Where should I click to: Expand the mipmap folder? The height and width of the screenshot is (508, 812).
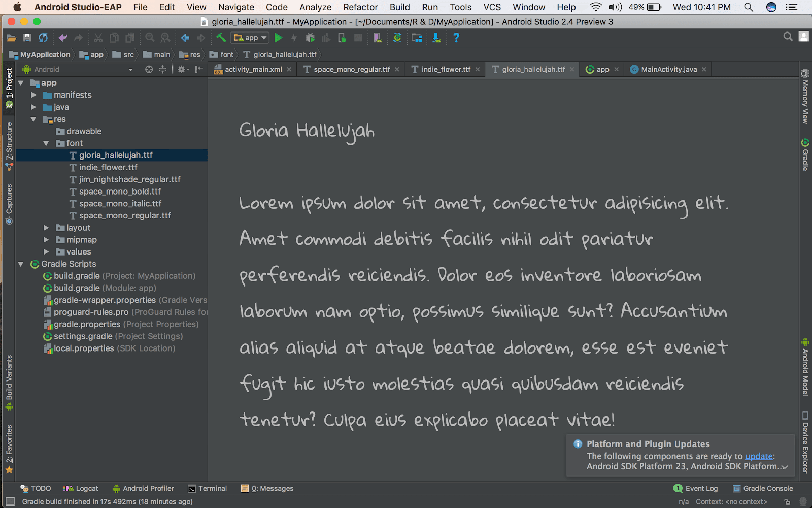click(46, 240)
